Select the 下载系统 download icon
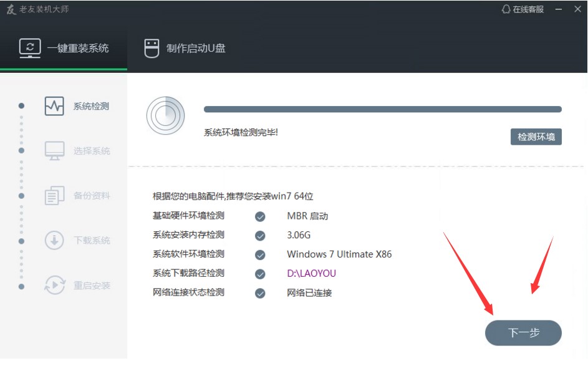Viewport: 588px width, 371px height. coord(54,241)
